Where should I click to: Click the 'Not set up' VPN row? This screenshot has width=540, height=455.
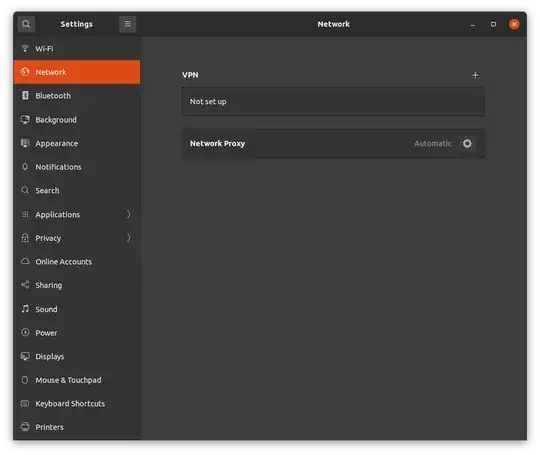click(333, 101)
